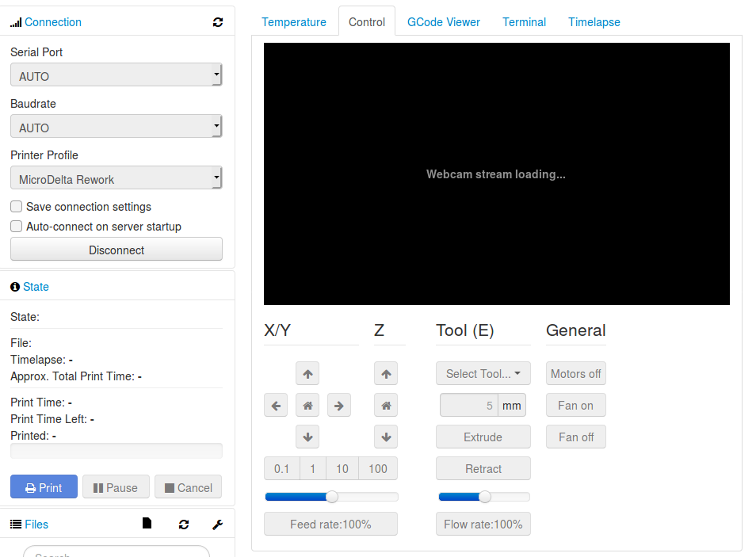Jog X axis left with arrow icon
Image resolution: width=756 pixels, height=557 pixels.
click(276, 405)
